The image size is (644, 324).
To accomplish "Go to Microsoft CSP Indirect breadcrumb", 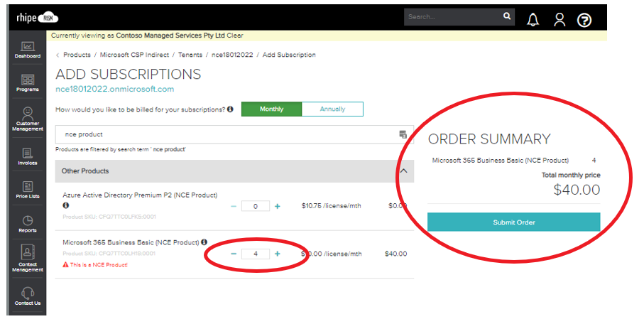I will pos(134,55).
